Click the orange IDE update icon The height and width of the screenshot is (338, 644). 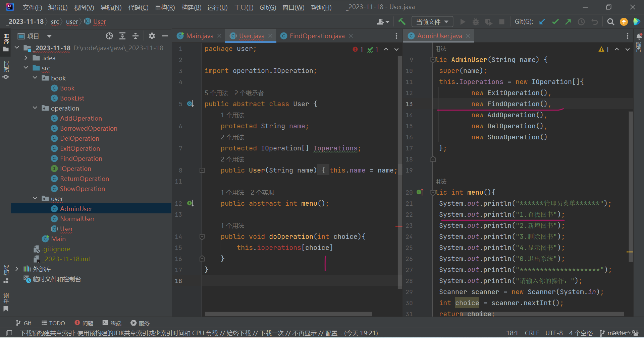tap(624, 22)
